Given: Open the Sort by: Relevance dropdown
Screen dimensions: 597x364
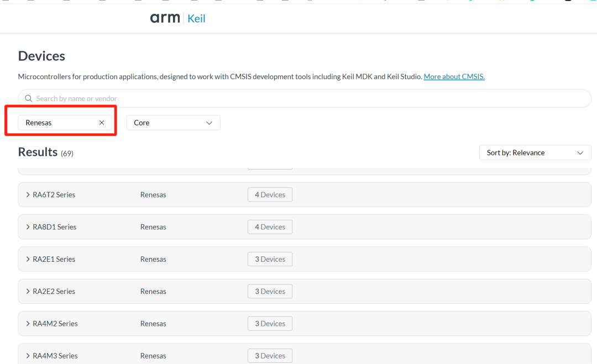Looking at the screenshot, I should (535, 153).
